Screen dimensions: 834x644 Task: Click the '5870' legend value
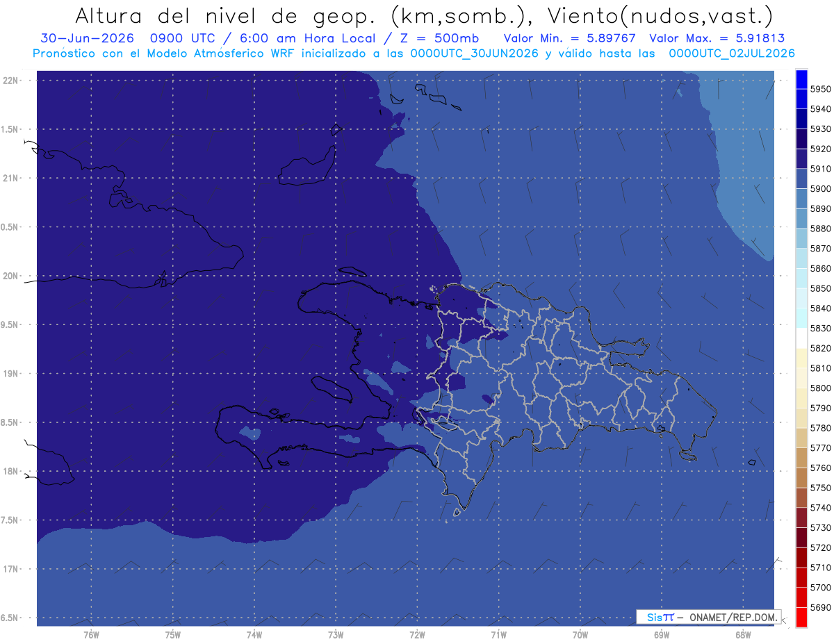820,248
